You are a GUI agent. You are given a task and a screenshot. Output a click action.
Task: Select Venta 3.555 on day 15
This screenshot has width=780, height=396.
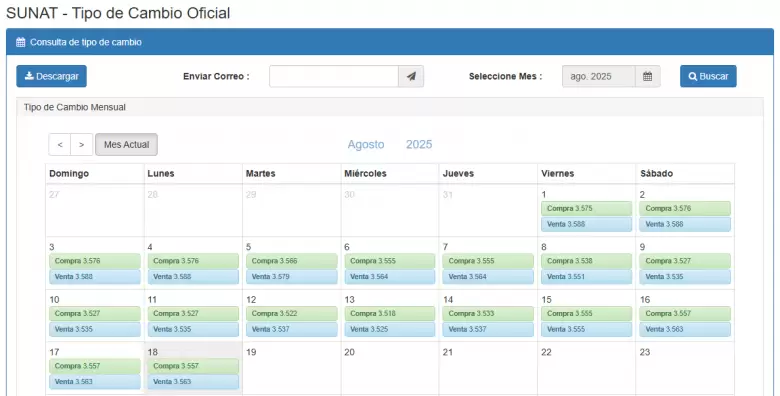[x=586, y=329]
